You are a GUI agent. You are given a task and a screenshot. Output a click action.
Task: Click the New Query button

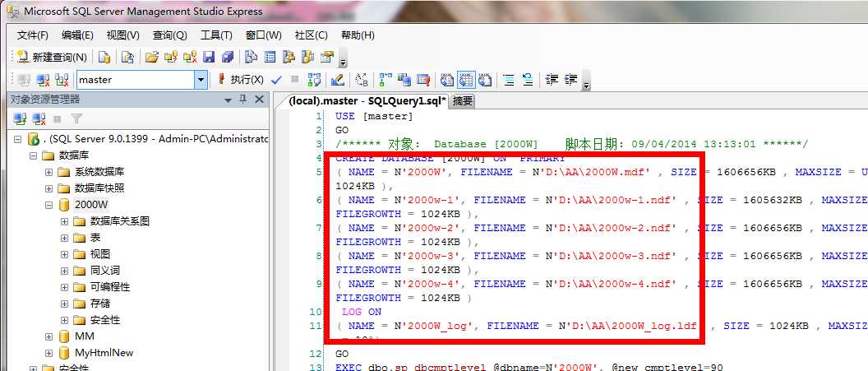pos(51,57)
